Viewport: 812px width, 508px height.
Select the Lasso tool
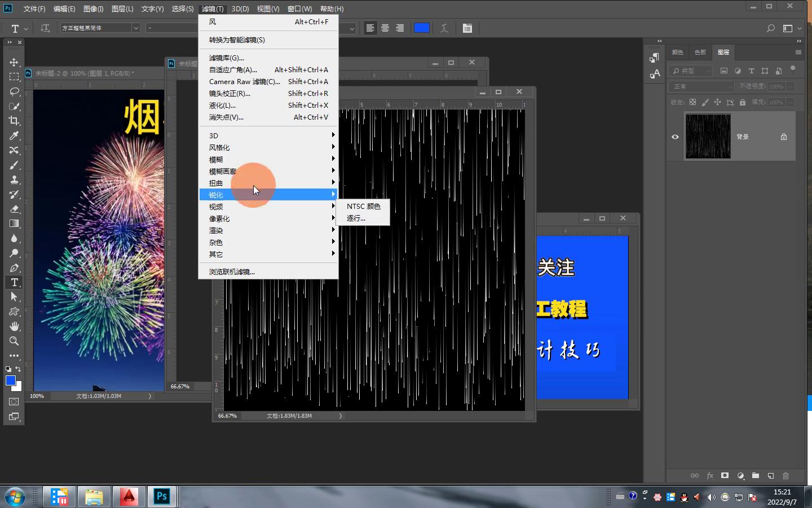pyautogui.click(x=14, y=91)
